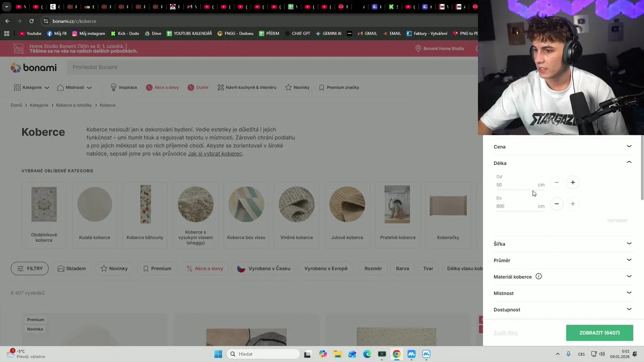Click the FILTRY button

point(30,268)
